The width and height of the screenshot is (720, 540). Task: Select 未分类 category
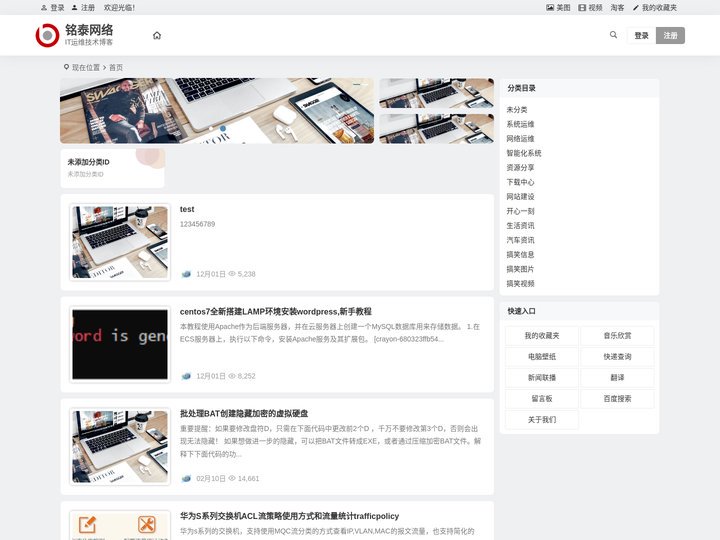(x=517, y=110)
